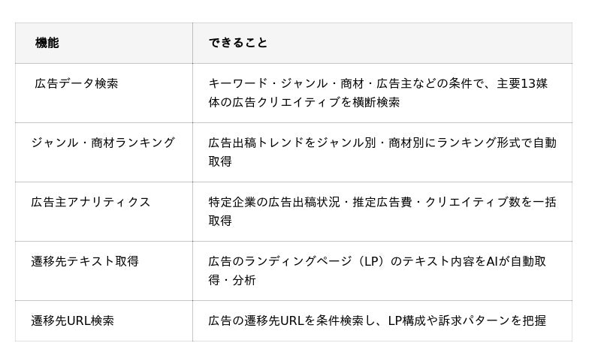Viewport: 601px width, 364px height.
Task: Click the 機能 column header
Action: tap(47, 43)
